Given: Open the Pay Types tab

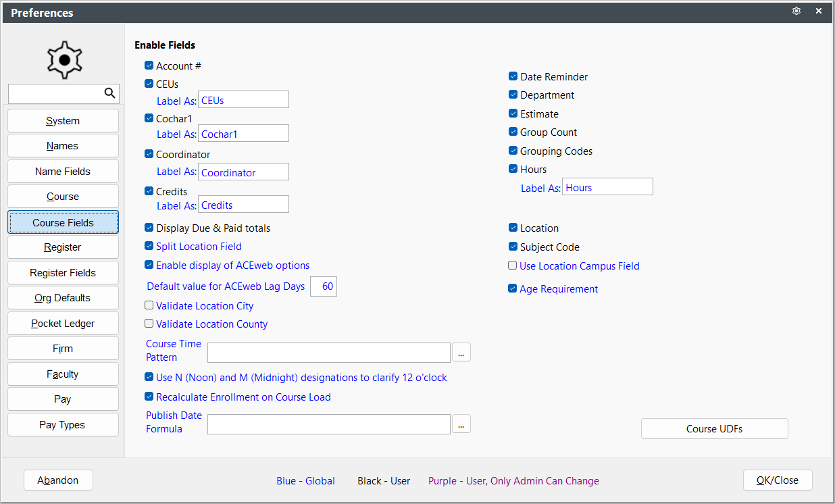Looking at the screenshot, I should [x=64, y=425].
